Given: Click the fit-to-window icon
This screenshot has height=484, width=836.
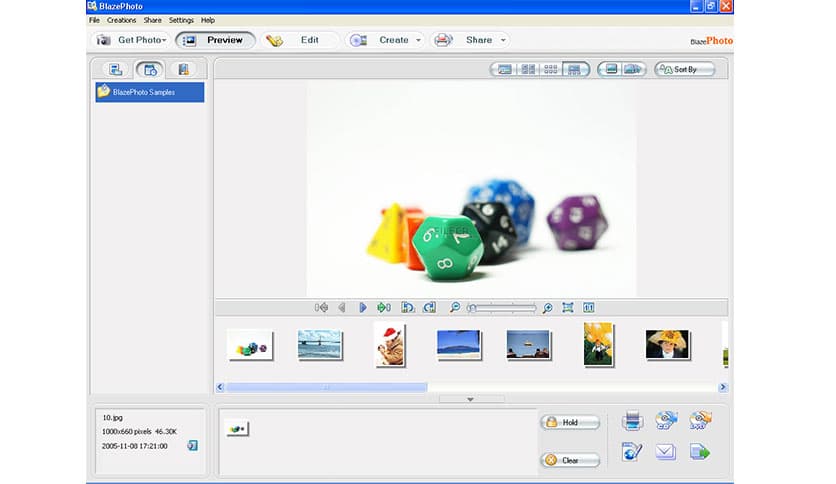Looking at the screenshot, I should click(567, 308).
